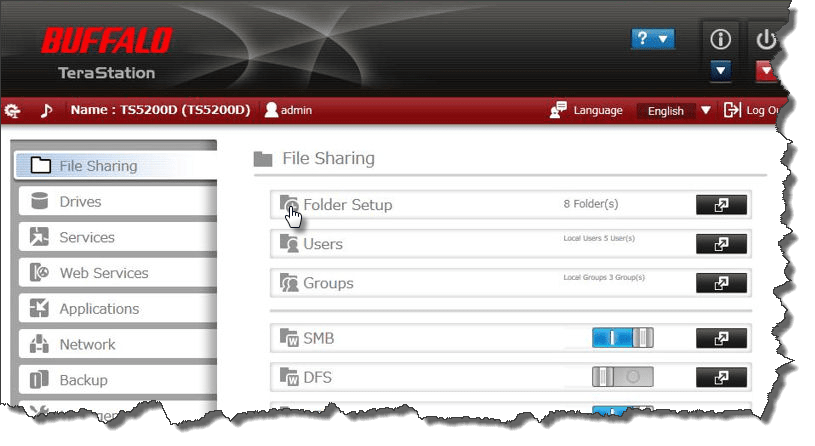Click the Web Services icon in sidebar
Image resolution: width=815 pixels, height=446 pixels.
tap(39, 272)
